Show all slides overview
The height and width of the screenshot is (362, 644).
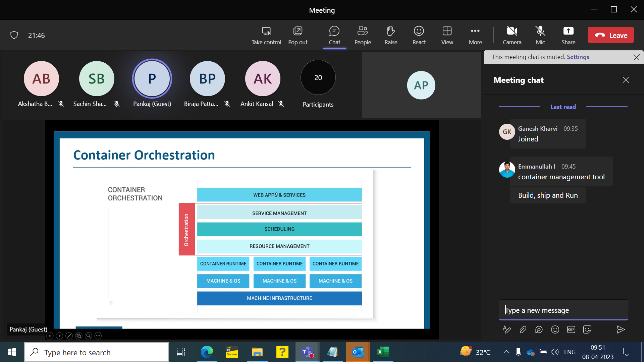pyautogui.click(x=78, y=336)
